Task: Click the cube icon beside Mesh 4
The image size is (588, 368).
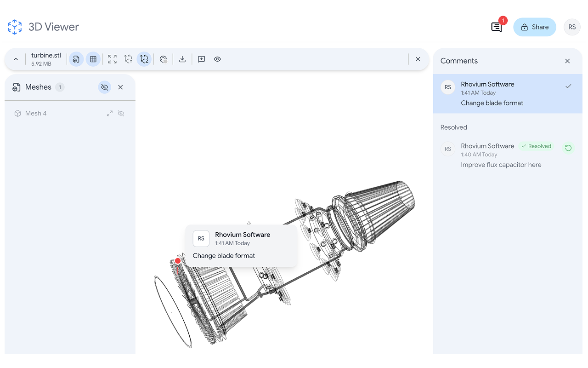Action: pos(18,113)
